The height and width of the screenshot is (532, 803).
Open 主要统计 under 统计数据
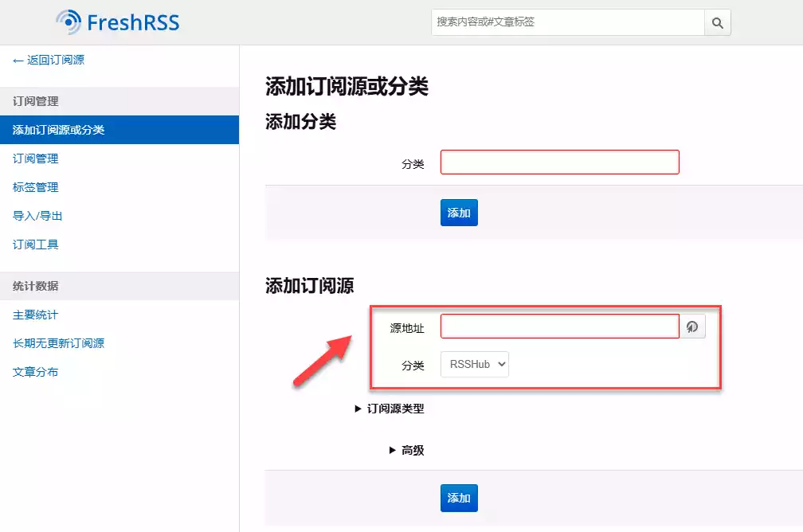(34, 315)
